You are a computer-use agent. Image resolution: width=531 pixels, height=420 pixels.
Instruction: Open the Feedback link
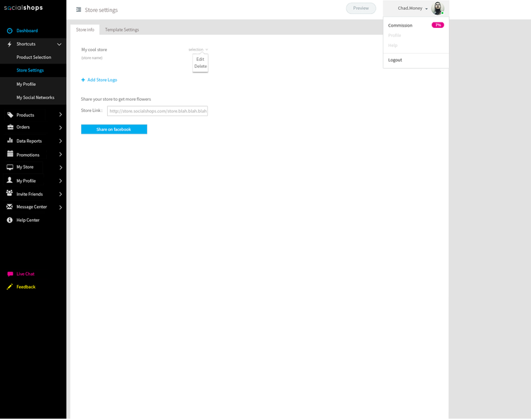(26, 287)
